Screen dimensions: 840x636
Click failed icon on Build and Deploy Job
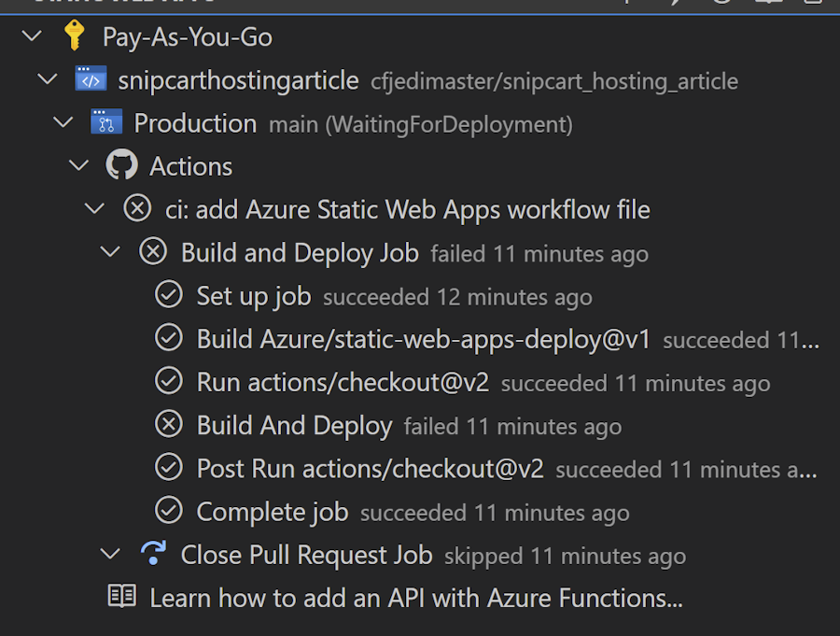(x=153, y=251)
